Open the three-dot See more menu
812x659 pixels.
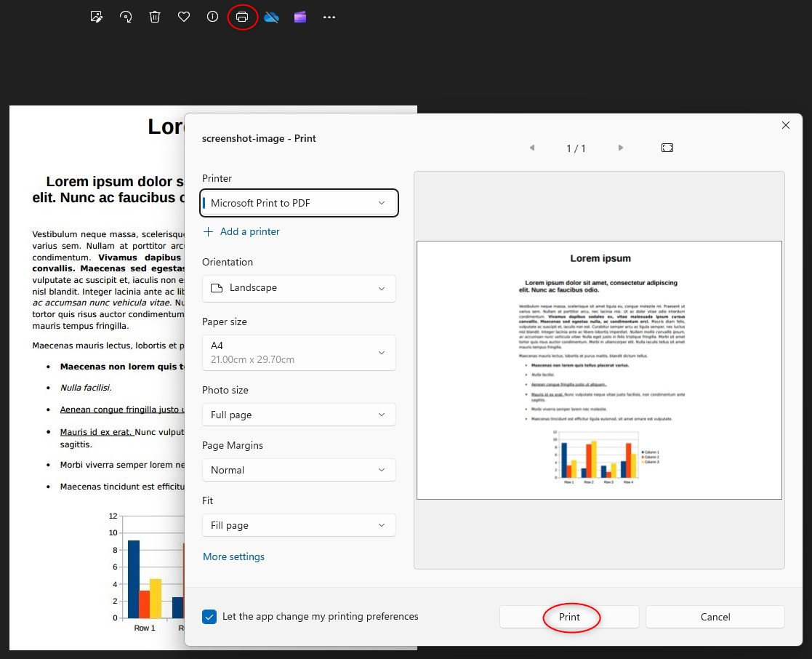329,17
